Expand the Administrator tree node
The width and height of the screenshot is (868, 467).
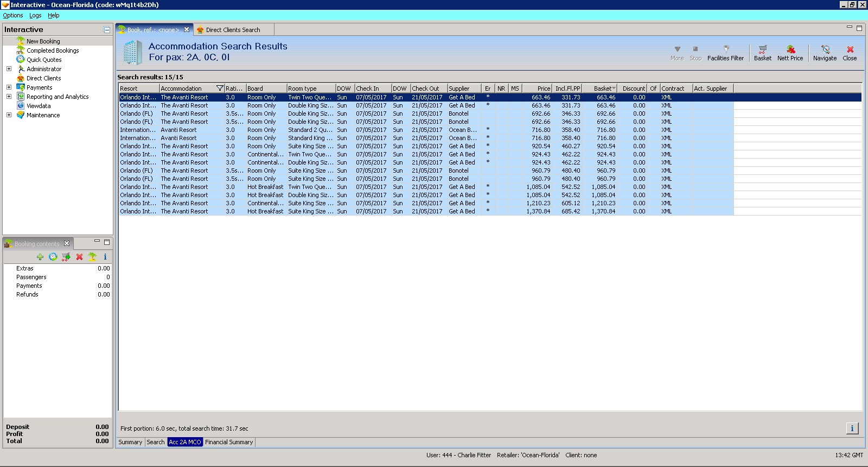9,69
